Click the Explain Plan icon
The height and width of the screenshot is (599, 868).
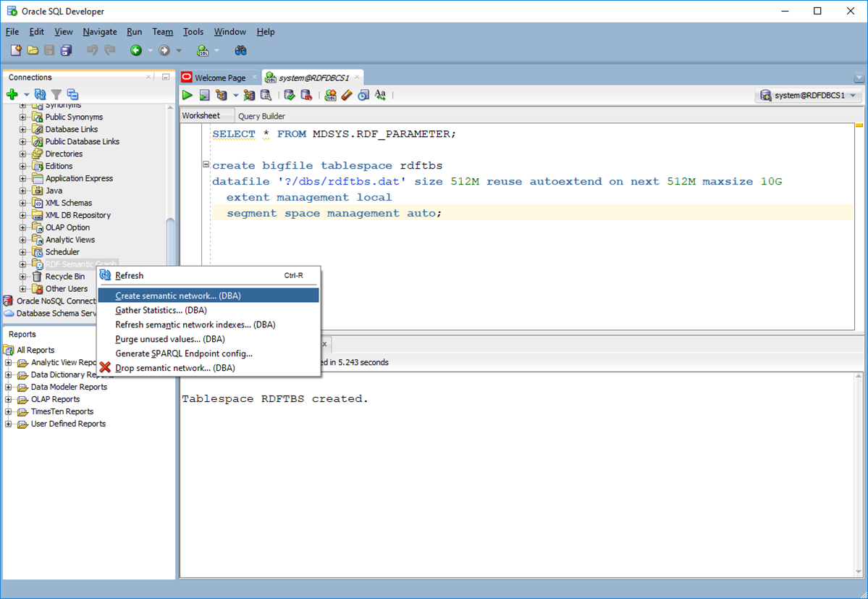[x=222, y=95]
